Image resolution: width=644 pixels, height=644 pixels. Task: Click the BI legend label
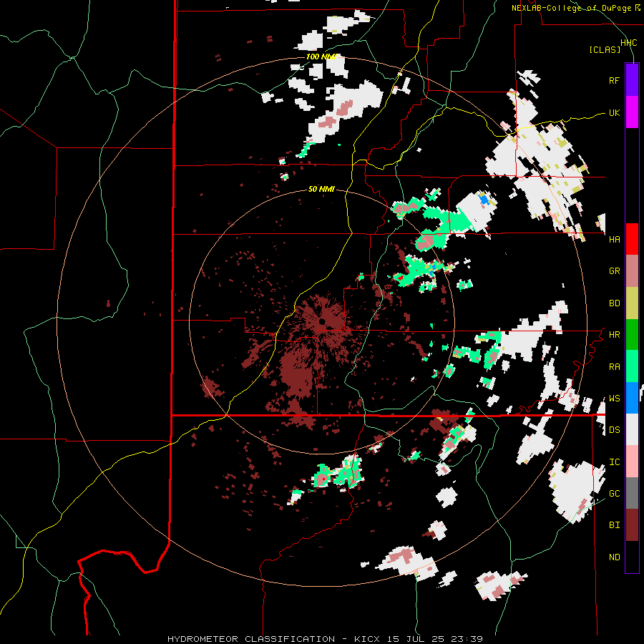click(614, 525)
